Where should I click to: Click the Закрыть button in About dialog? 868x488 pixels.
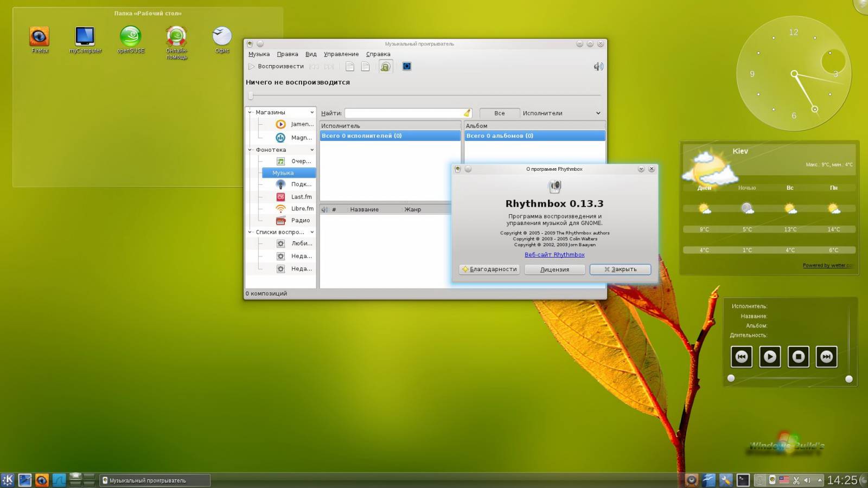620,269
